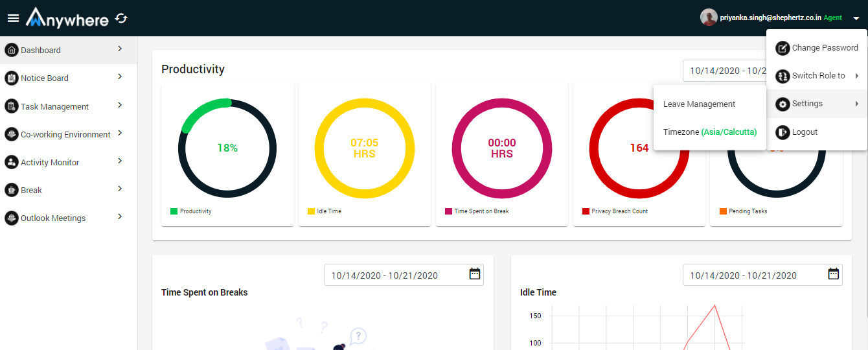This screenshot has width=868, height=350.
Task: Click the Settings gear icon
Action: pyautogui.click(x=782, y=104)
